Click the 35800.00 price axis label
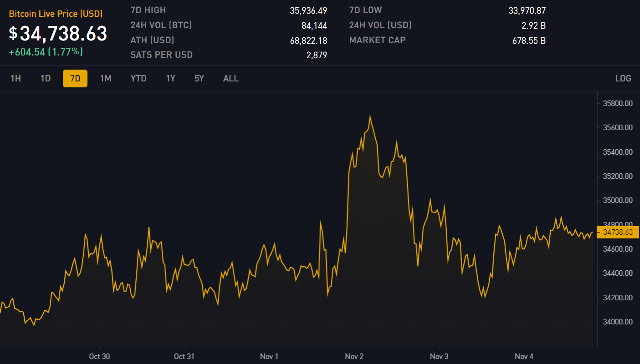Image resolution: width=640 pixels, height=364 pixels. [x=618, y=103]
